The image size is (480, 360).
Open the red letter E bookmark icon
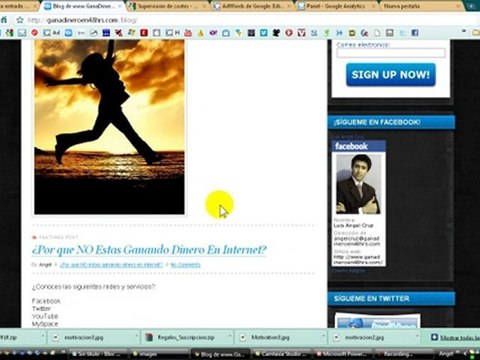click(144, 33)
